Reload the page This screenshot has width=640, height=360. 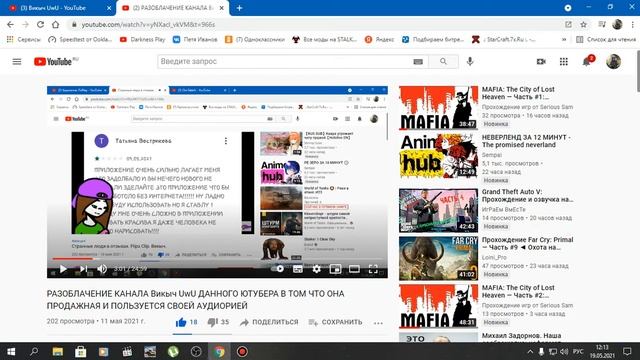[40, 24]
